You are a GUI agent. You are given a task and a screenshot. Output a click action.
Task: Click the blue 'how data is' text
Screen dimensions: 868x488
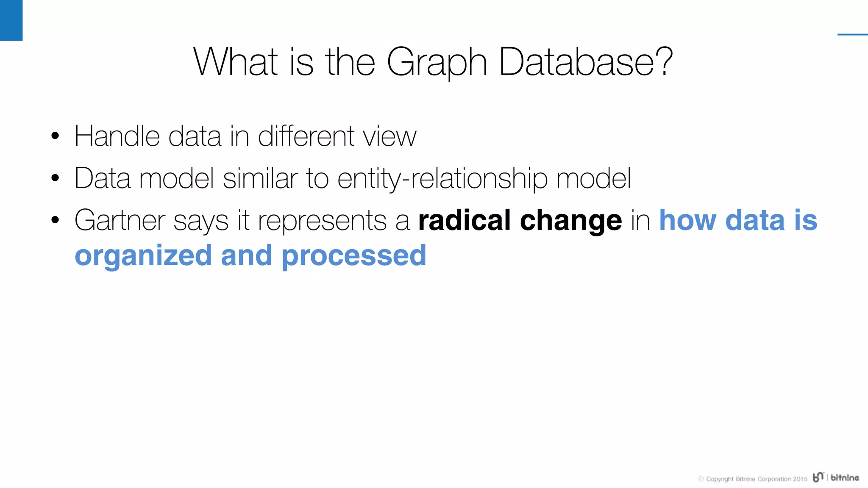click(738, 220)
